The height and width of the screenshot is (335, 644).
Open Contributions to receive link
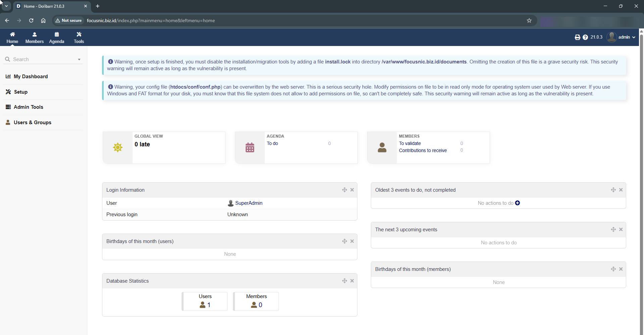(423, 150)
